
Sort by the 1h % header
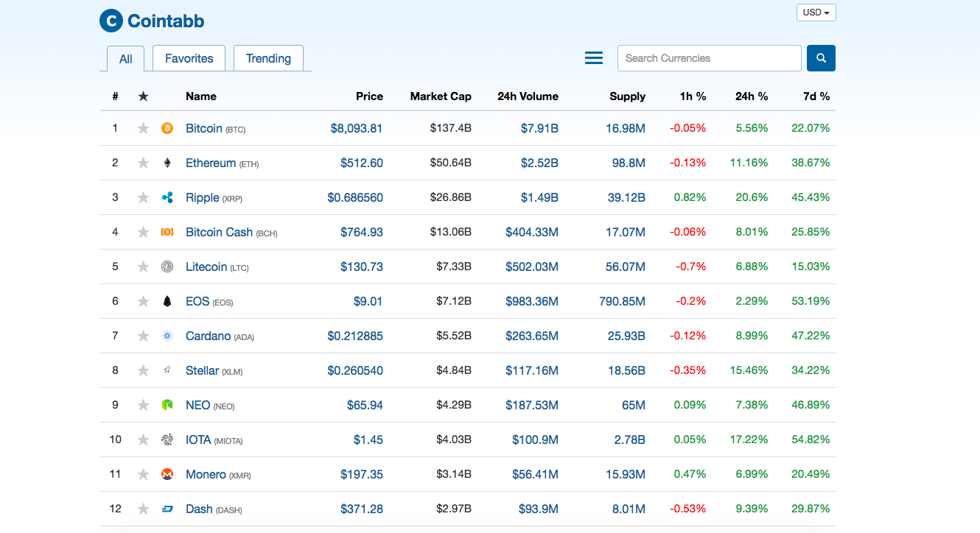693,96
